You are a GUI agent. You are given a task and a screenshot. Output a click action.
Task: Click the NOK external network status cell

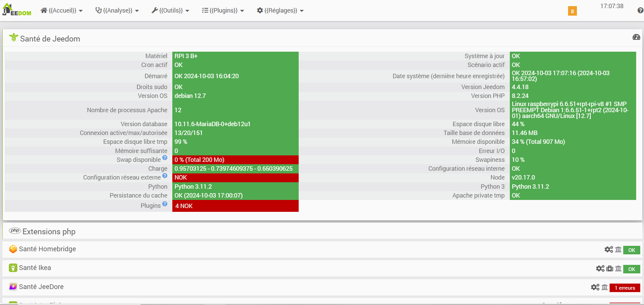235,177
